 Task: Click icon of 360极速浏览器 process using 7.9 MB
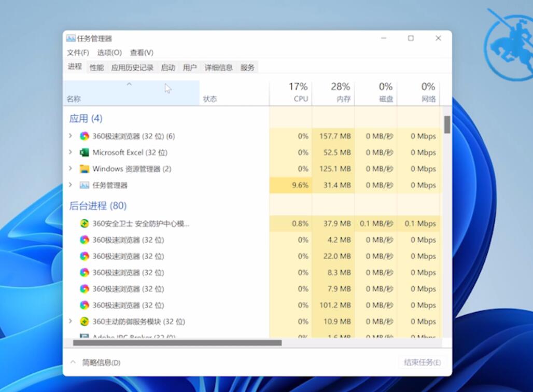pos(85,289)
